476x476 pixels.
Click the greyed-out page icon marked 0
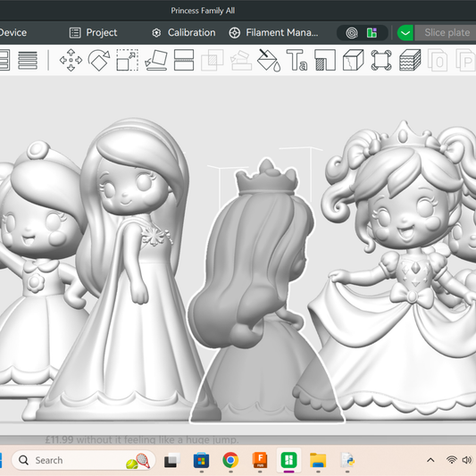tap(438, 60)
